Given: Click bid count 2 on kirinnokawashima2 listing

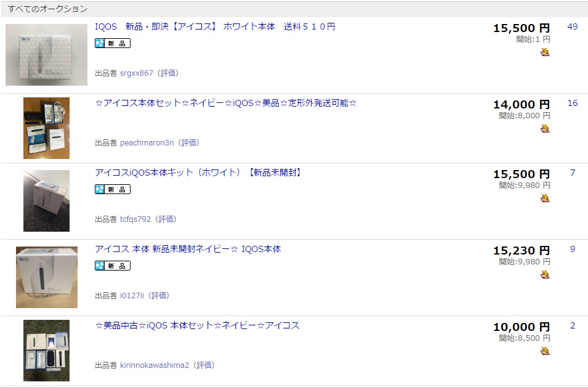Looking at the screenshot, I should coord(573,326).
